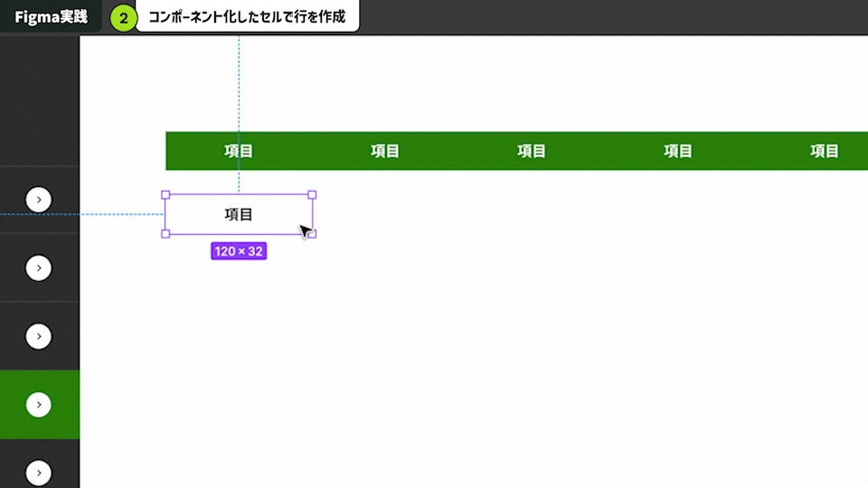868x488 pixels.
Task: Click the bottom-left resize handle of selected cell
Action: point(165,234)
